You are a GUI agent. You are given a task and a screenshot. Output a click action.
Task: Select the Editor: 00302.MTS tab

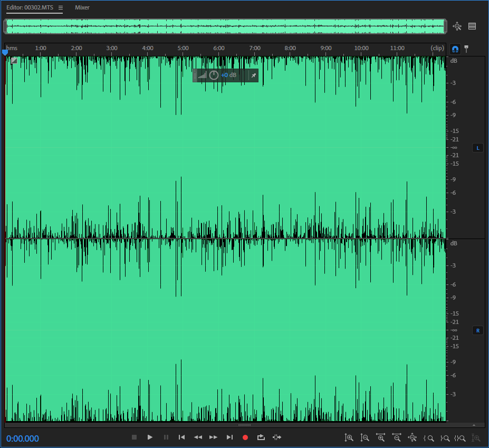30,8
